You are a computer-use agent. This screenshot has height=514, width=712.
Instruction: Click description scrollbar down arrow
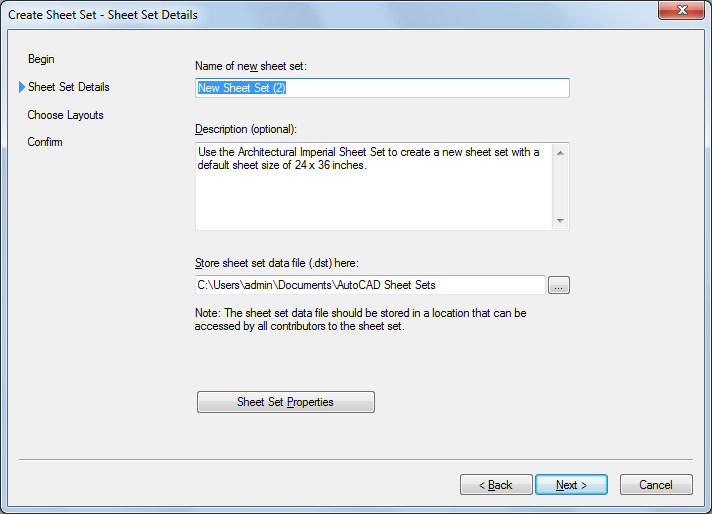pyautogui.click(x=560, y=220)
